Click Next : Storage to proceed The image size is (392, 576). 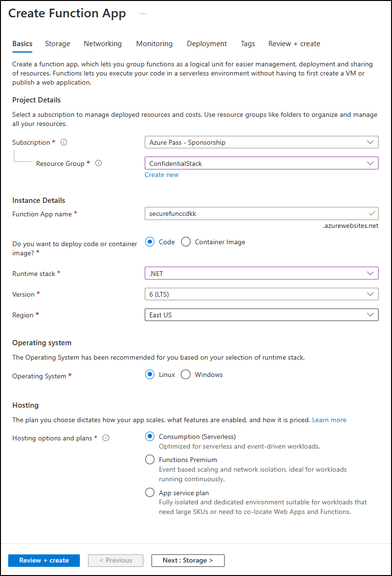pyautogui.click(x=188, y=560)
